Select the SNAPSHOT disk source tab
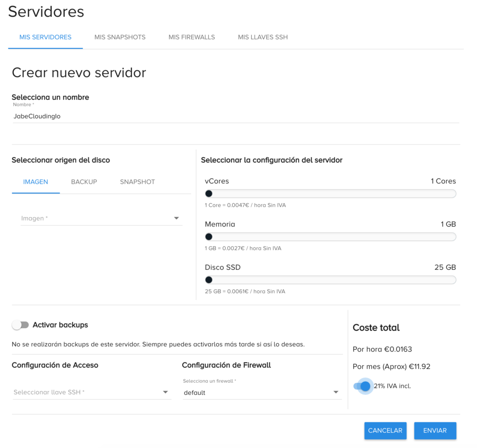 [137, 182]
